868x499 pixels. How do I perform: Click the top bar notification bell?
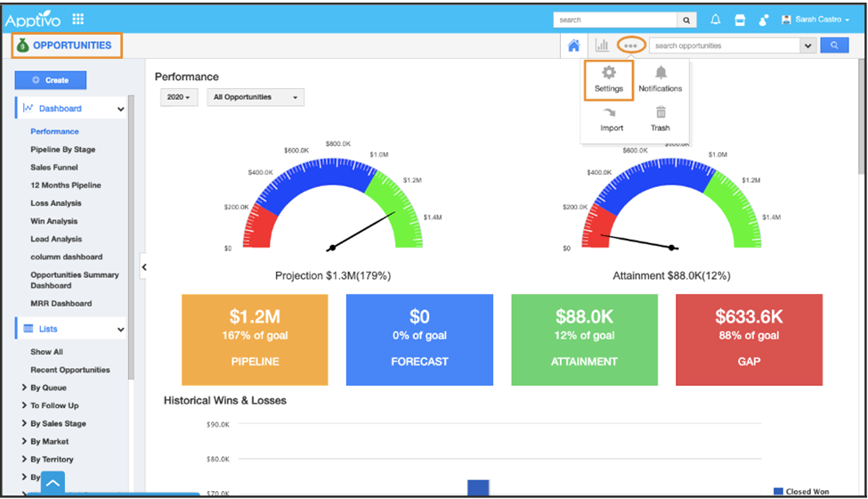click(716, 20)
